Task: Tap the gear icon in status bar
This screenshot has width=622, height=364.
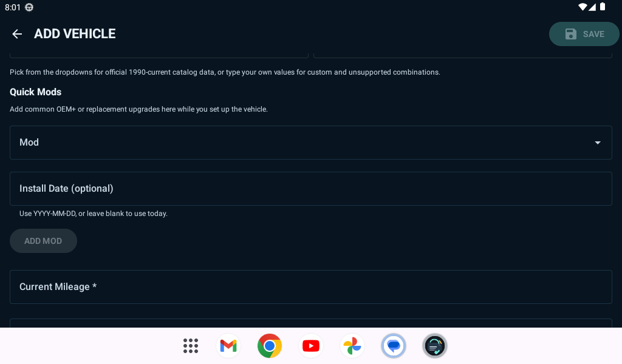Action: click(29, 7)
